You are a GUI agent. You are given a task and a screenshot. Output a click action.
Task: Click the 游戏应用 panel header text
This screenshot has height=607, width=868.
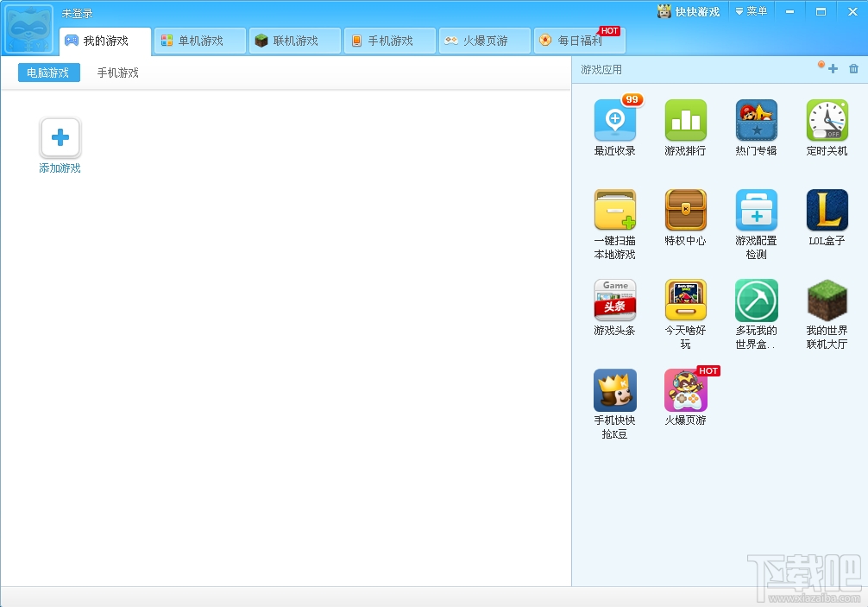pyautogui.click(x=601, y=70)
